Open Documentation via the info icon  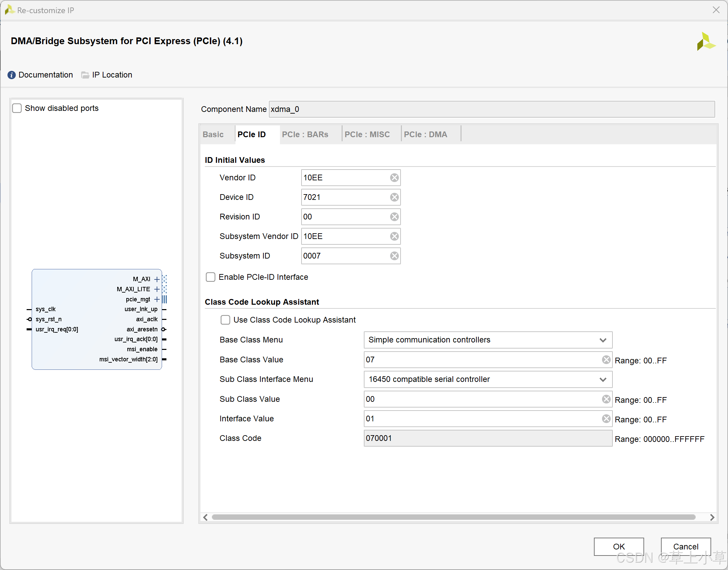11,75
